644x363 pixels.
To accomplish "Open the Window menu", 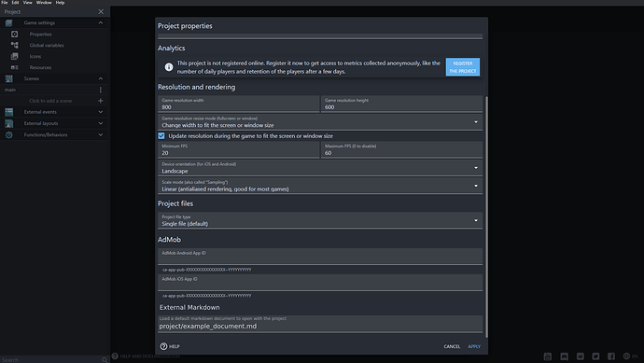I will click(x=44, y=3).
